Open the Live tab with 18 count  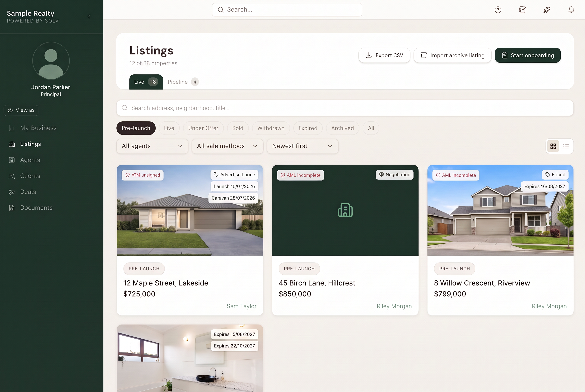pos(146,82)
